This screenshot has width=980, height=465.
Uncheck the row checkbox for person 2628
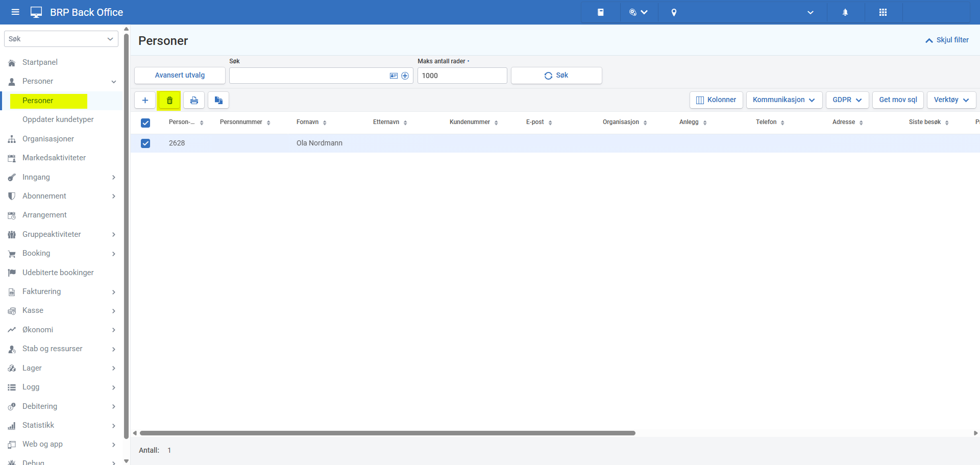[x=145, y=143]
